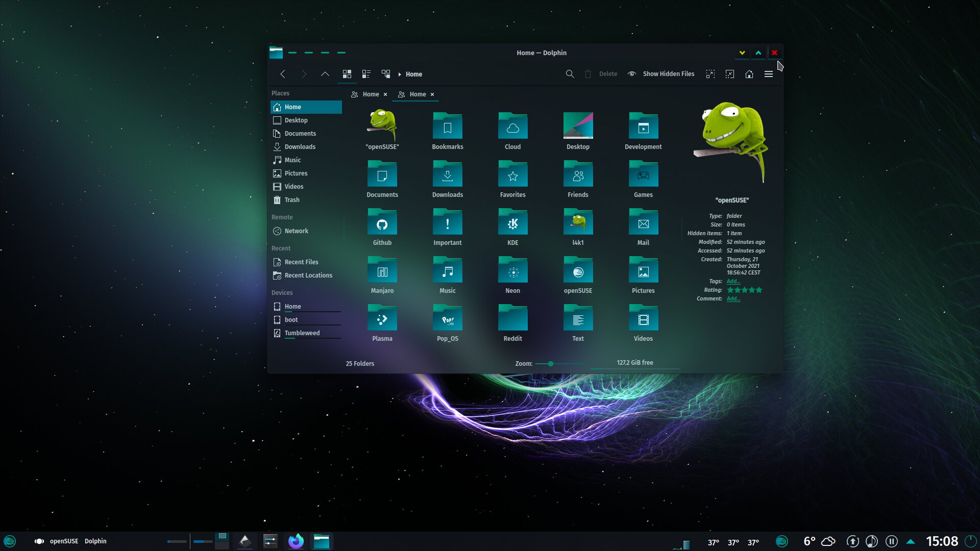Click the 127.2 GiB free space bar

634,363
